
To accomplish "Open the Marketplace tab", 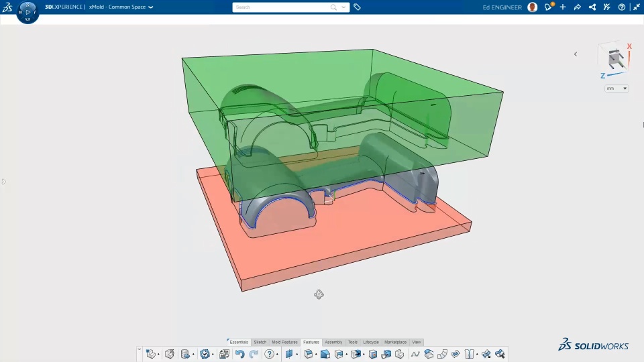I will click(x=396, y=342).
